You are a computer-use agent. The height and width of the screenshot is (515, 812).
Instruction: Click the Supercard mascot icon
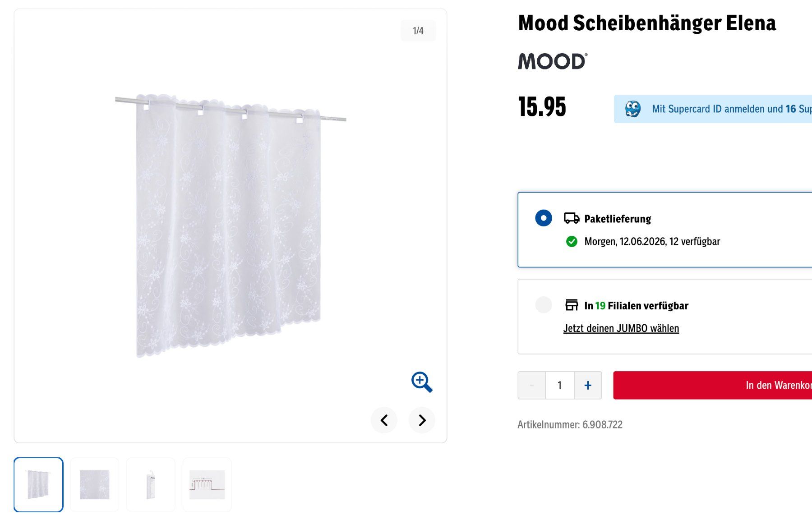click(633, 109)
